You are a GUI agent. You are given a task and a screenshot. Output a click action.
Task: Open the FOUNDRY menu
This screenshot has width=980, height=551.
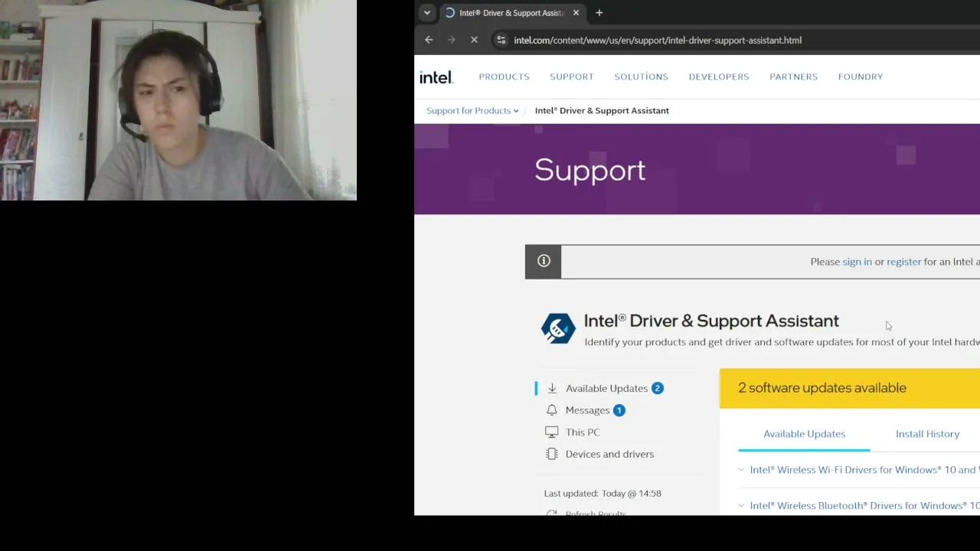point(861,77)
